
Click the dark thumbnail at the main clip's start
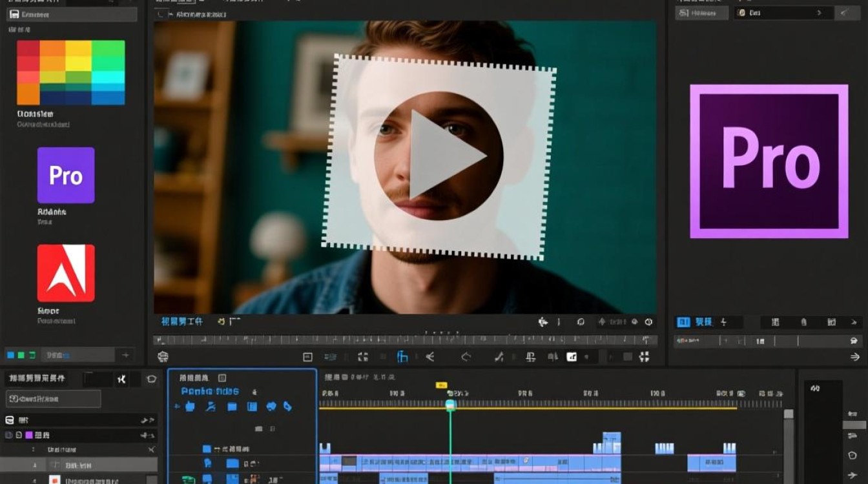pyautogui.click(x=349, y=461)
